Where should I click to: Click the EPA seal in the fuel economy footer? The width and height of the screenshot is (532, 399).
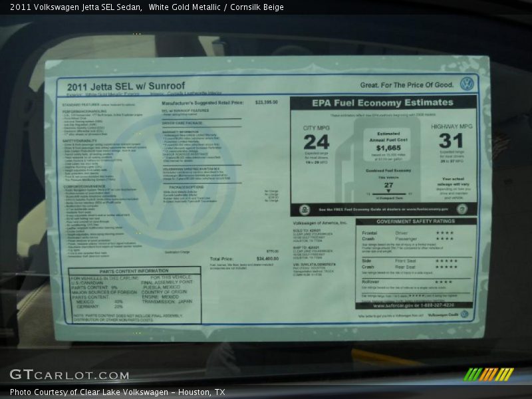tap(305, 209)
